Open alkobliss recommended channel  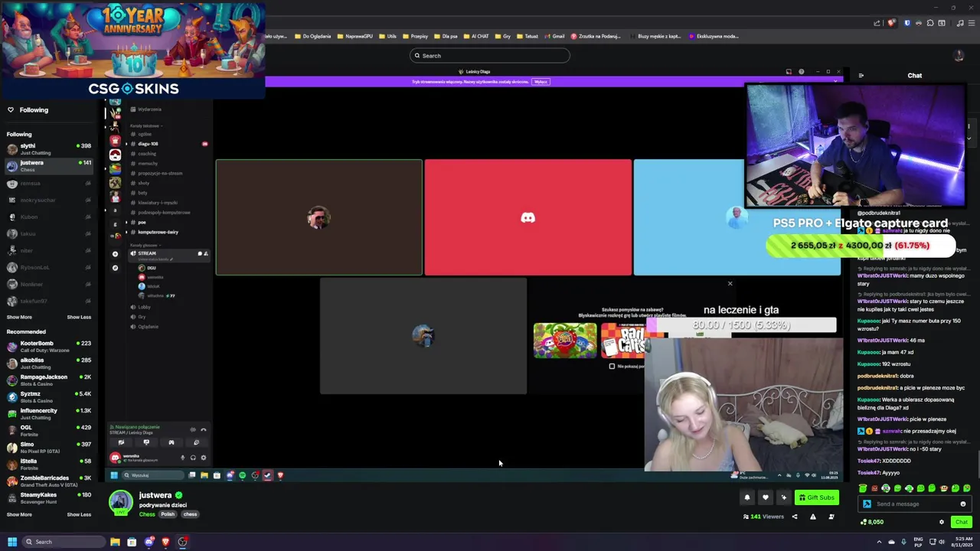[x=48, y=363]
